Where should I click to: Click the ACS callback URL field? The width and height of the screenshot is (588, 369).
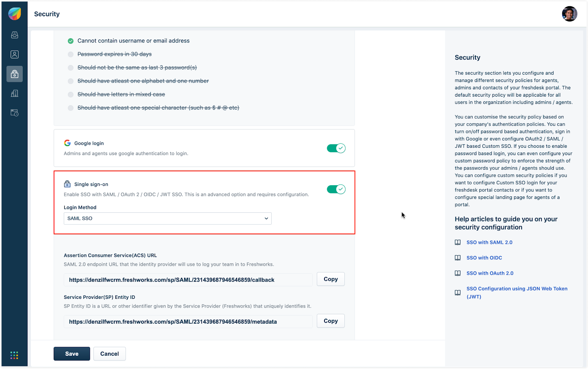[x=188, y=280]
